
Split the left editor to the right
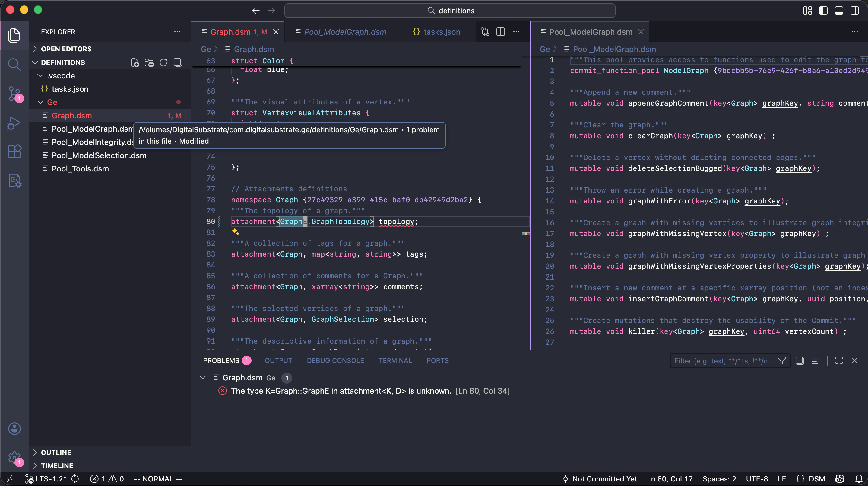(500, 32)
